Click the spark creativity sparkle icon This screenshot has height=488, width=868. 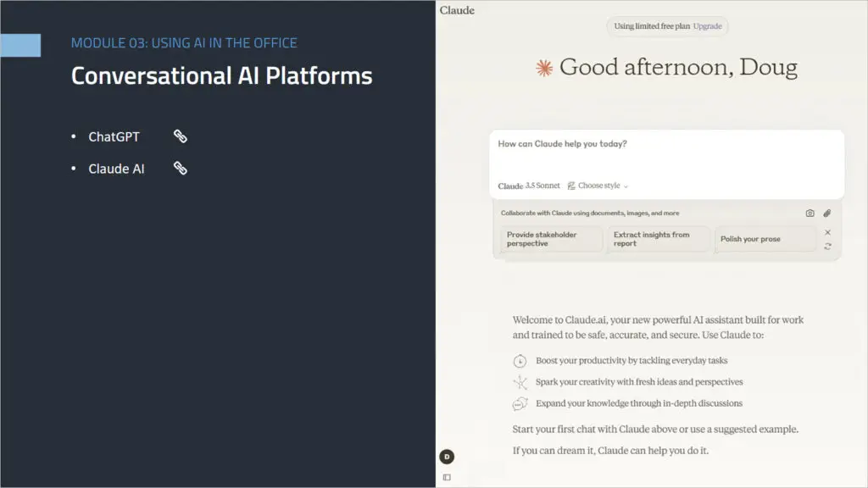click(x=520, y=381)
